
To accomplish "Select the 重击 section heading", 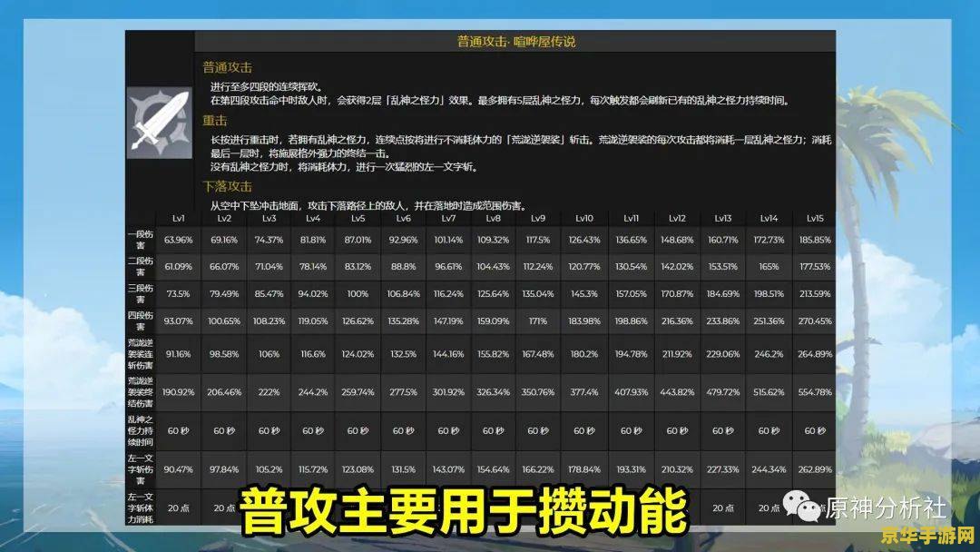I will click(x=214, y=121).
